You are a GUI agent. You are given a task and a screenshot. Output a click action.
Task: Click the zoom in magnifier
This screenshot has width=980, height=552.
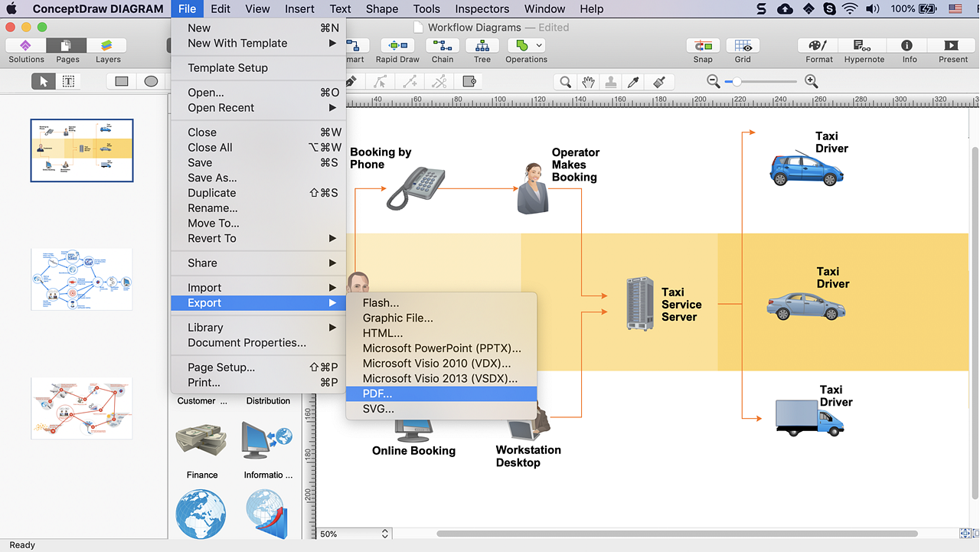(x=812, y=81)
